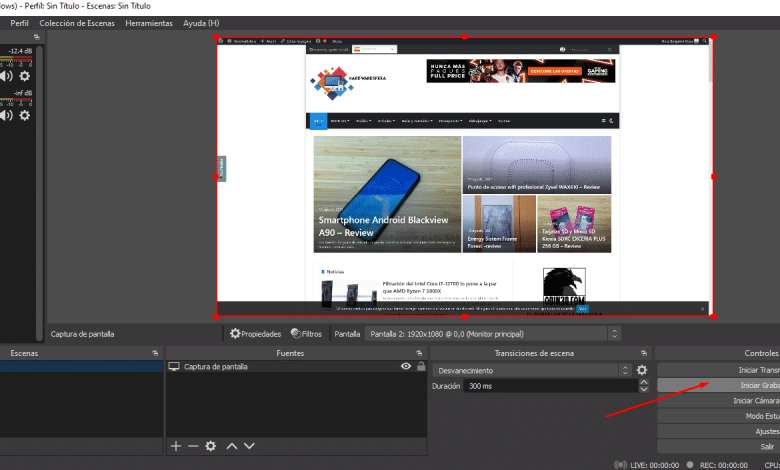Open the Perfil menu

click(x=19, y=23)
